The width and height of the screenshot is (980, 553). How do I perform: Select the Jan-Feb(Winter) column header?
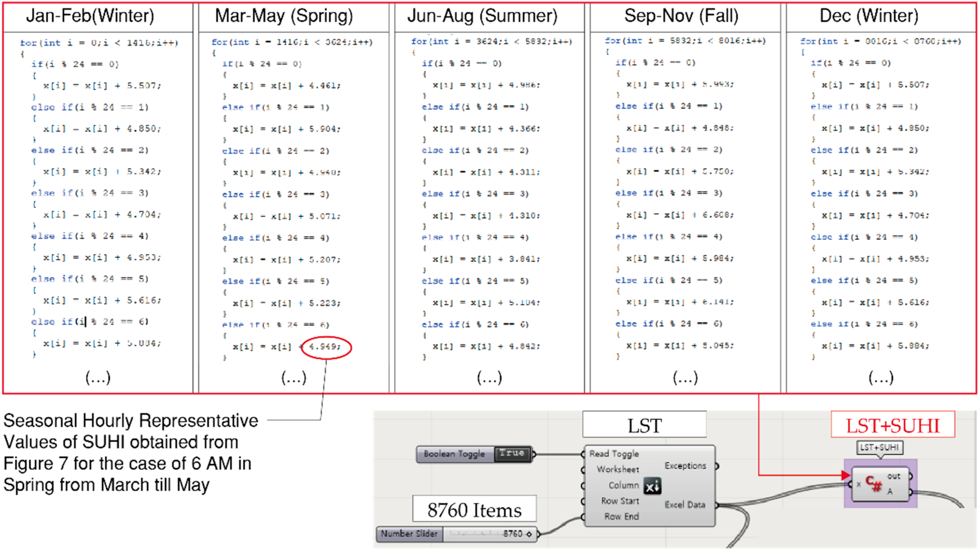(90, 16)
